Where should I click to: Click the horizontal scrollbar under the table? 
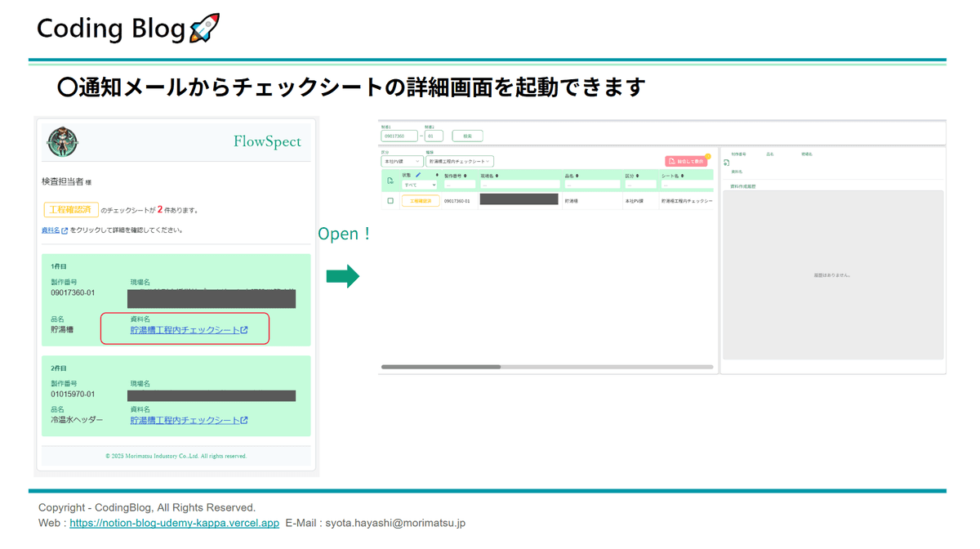click(441, 367)
